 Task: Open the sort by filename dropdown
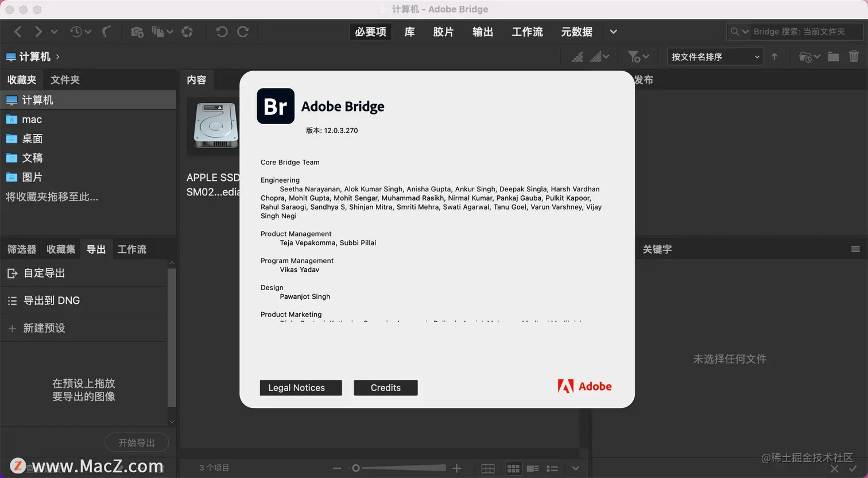click(715, 56)
